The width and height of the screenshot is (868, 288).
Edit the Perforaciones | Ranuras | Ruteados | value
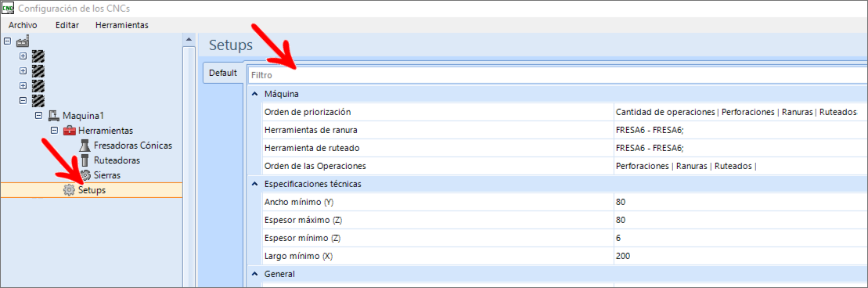740,166
